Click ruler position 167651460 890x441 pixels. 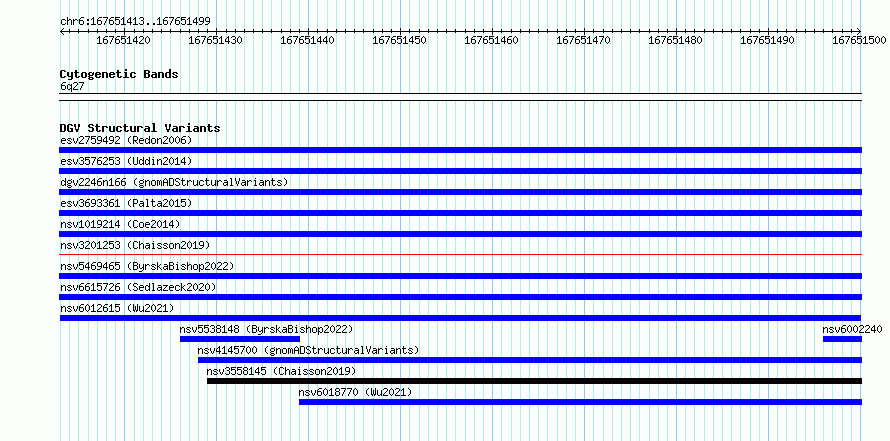492,40
